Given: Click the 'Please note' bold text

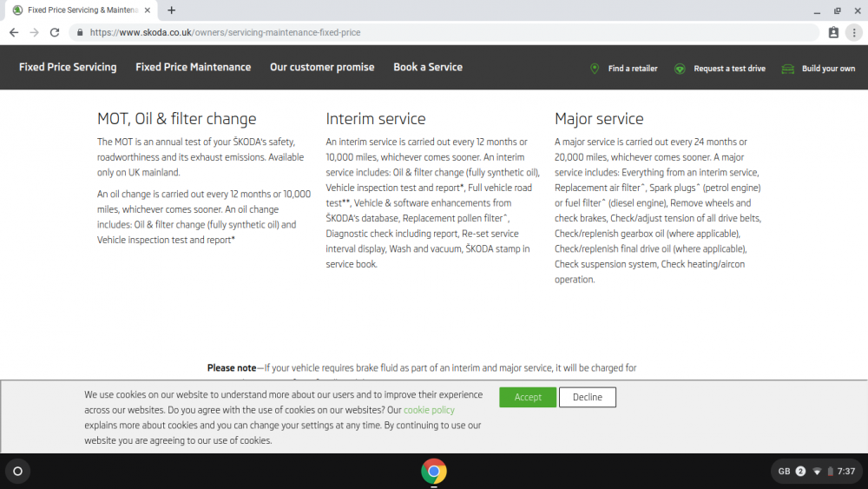Looking at the screenshot, I should pos(232,367).
